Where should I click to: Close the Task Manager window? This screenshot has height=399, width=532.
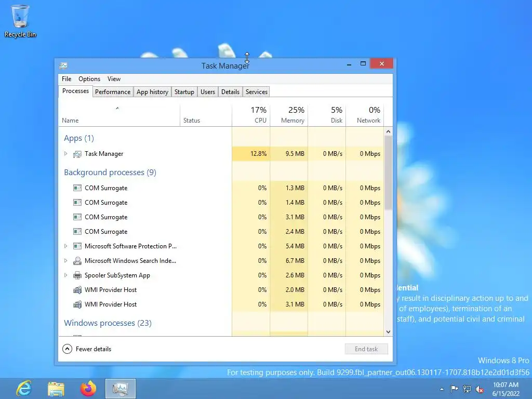[x=382, y=63]
